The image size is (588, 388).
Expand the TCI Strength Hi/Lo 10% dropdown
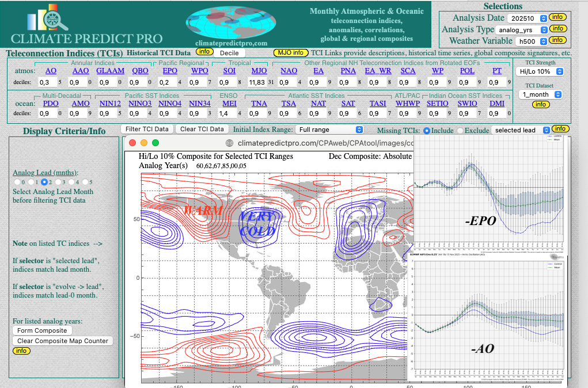point(540,71)
